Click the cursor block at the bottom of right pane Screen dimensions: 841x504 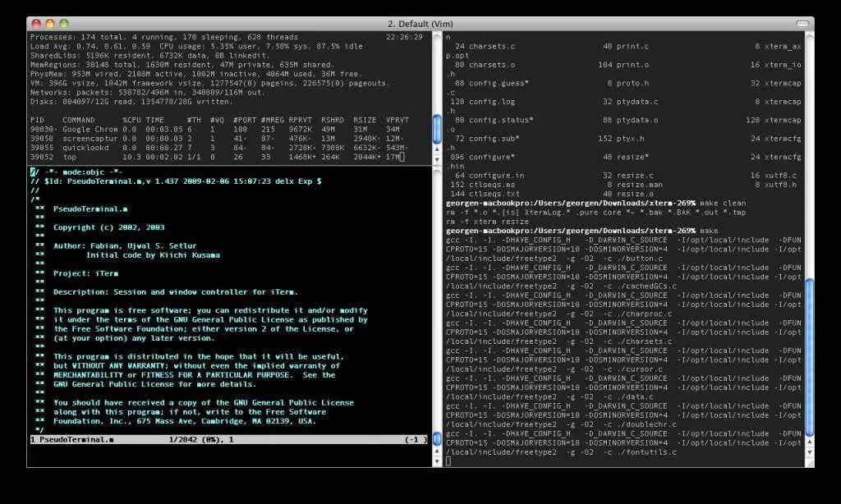point(448,461)
